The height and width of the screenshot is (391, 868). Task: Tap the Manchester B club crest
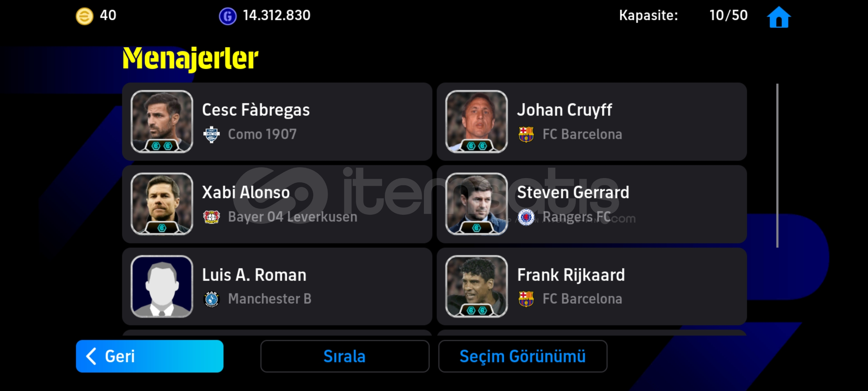tap(212, 299)
